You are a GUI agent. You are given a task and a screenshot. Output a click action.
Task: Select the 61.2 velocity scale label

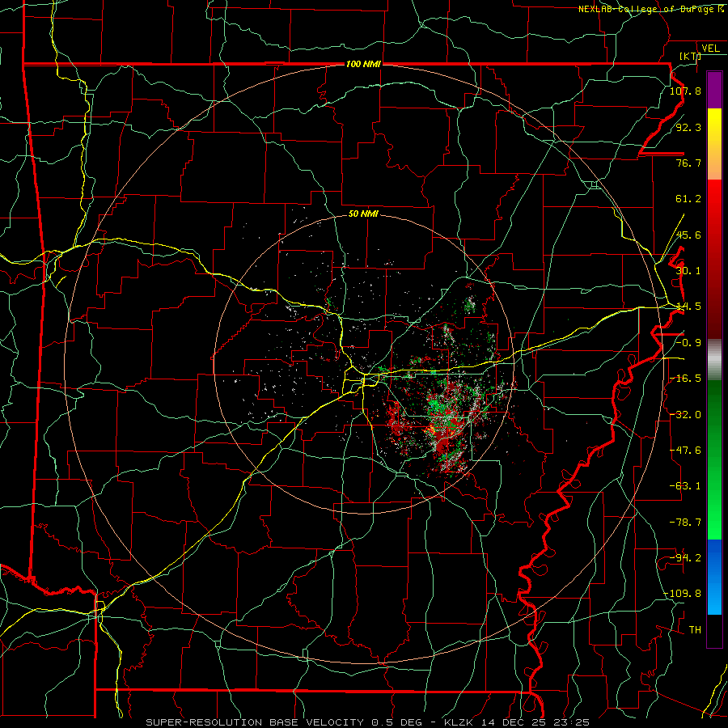pyautogui.click(x=688, y=199)
